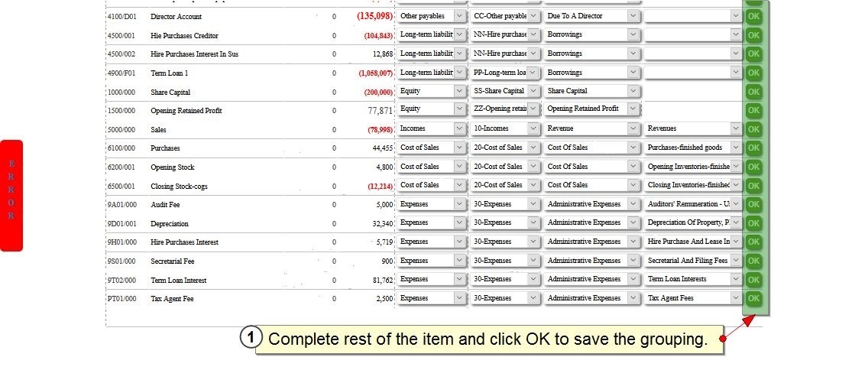Click OK button for Sales row
The height and width of the screenshot is (383, 868).
753,129
